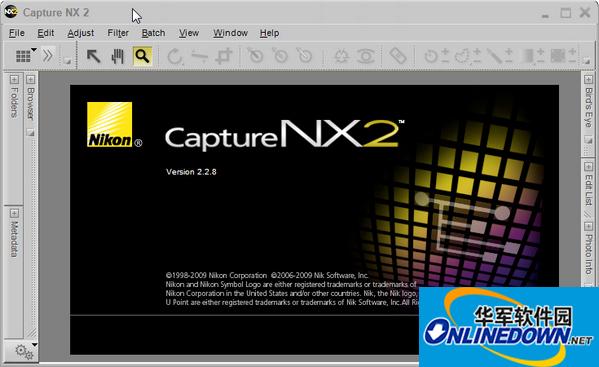The width and height of the screenshot is (599, 367).
Task: Select the Hand tool
Action: coord(118,56)
